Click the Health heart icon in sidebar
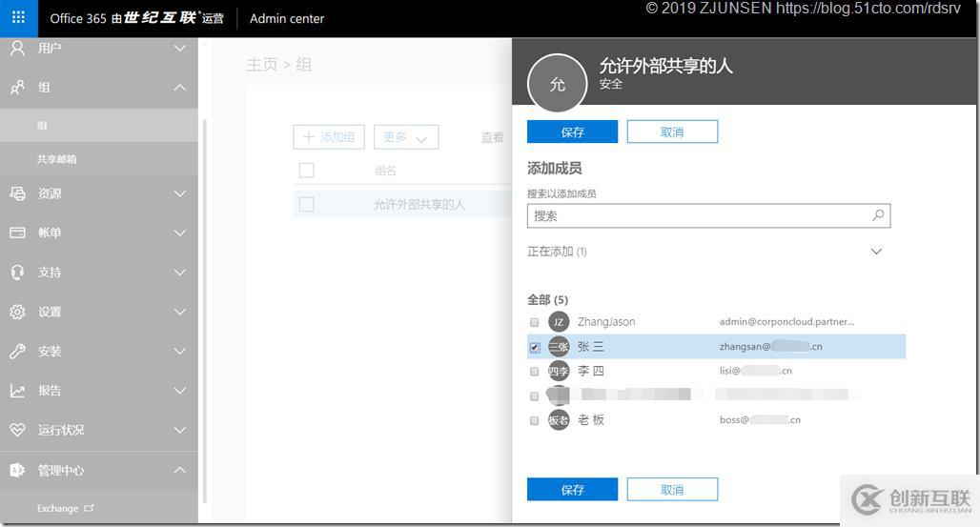The image size is (980, 527). click(x=17, y=430)
